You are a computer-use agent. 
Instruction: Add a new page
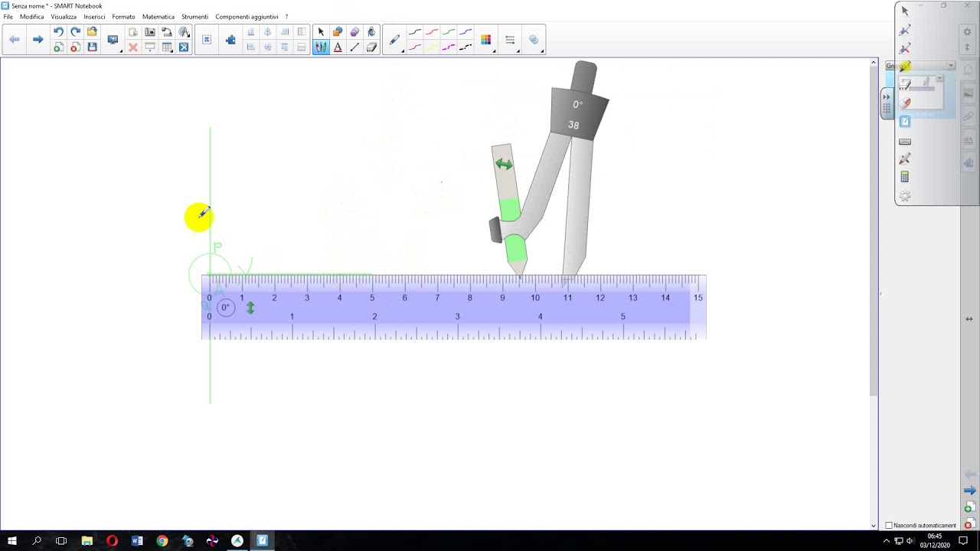tap(58, 47)
